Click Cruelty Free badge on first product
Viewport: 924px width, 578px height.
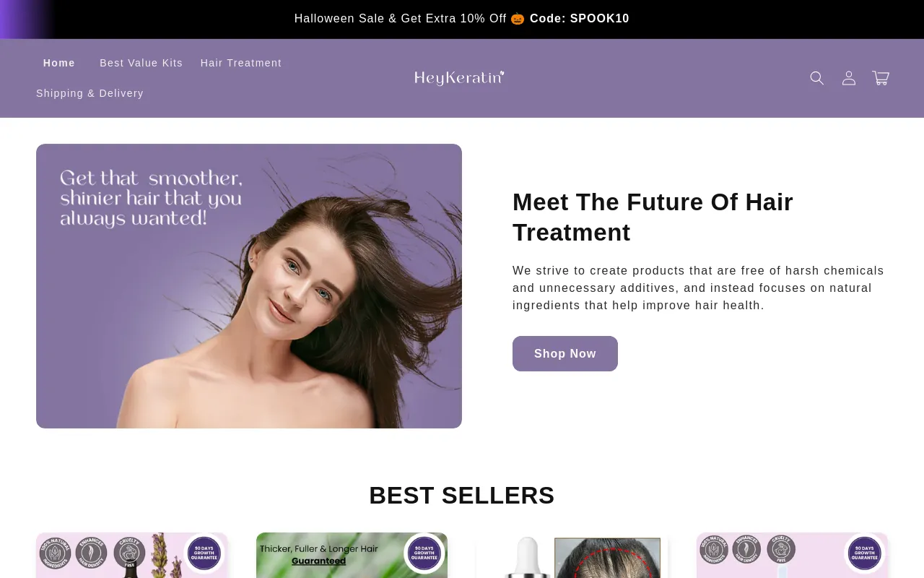(129, 553)
